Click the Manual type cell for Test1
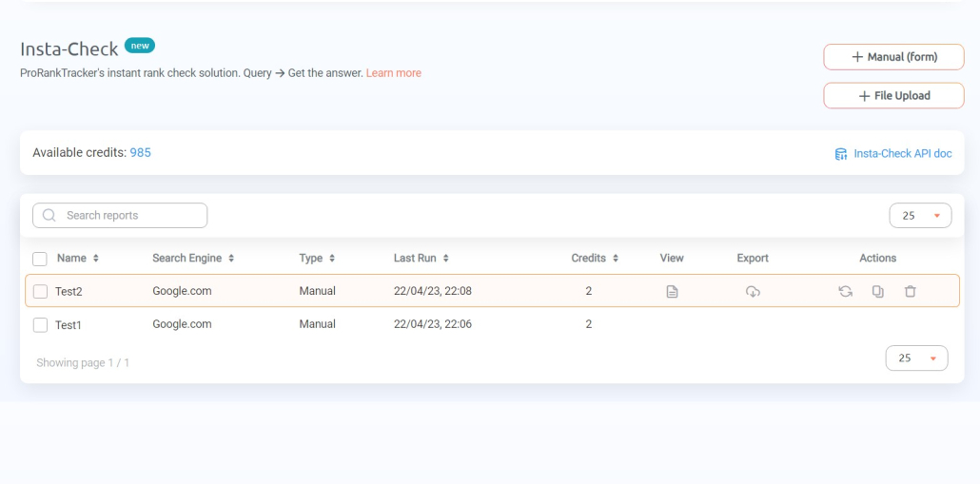The image size is (980, 484). click(x=318, y=323)
